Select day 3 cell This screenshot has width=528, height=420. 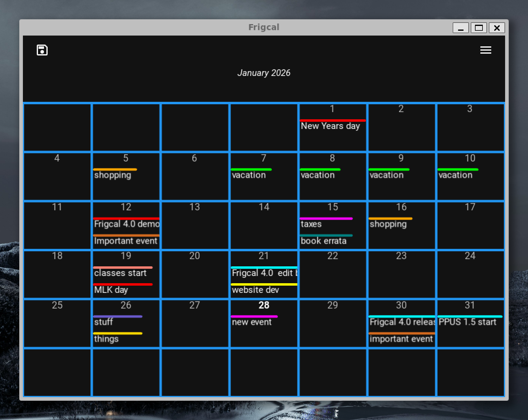point(470,127)
